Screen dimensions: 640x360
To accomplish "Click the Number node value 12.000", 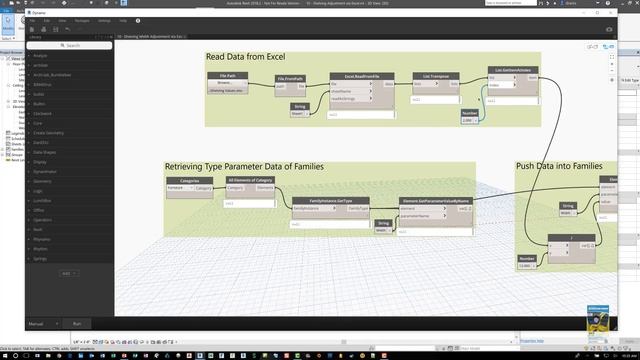I will pos(524,266).
